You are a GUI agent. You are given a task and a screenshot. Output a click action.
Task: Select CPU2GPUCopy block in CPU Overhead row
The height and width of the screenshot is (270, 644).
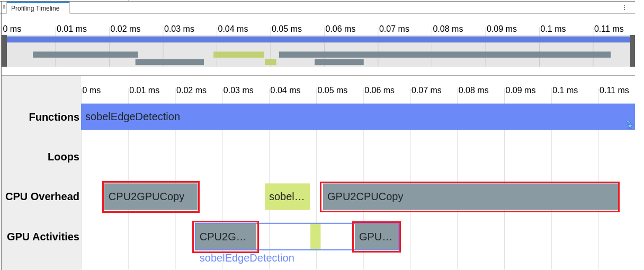[151, 197]
